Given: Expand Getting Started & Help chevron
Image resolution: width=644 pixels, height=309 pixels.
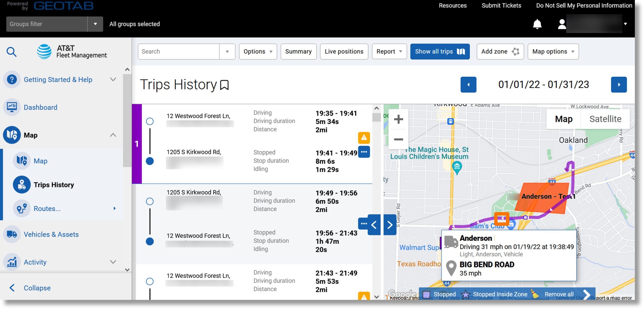Looking at the screenshot, I should pos(113,80).
